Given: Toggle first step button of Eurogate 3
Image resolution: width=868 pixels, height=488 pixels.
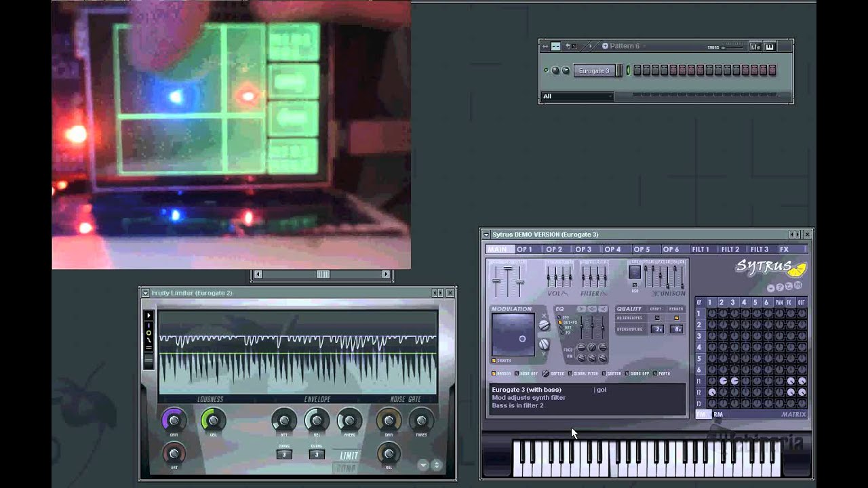Looking at the screenshot, I should coord(637,70).
